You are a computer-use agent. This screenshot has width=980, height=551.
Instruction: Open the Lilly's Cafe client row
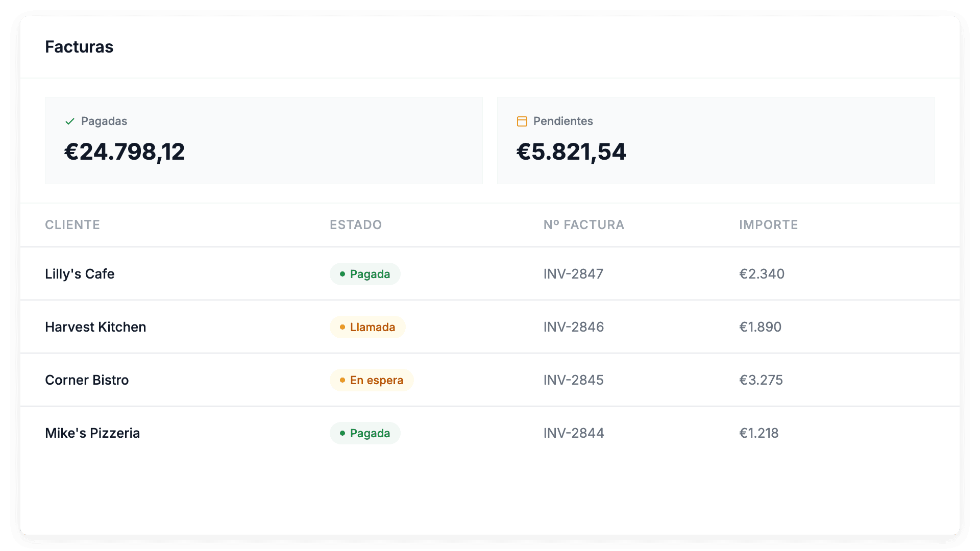[x=80, y=274]
